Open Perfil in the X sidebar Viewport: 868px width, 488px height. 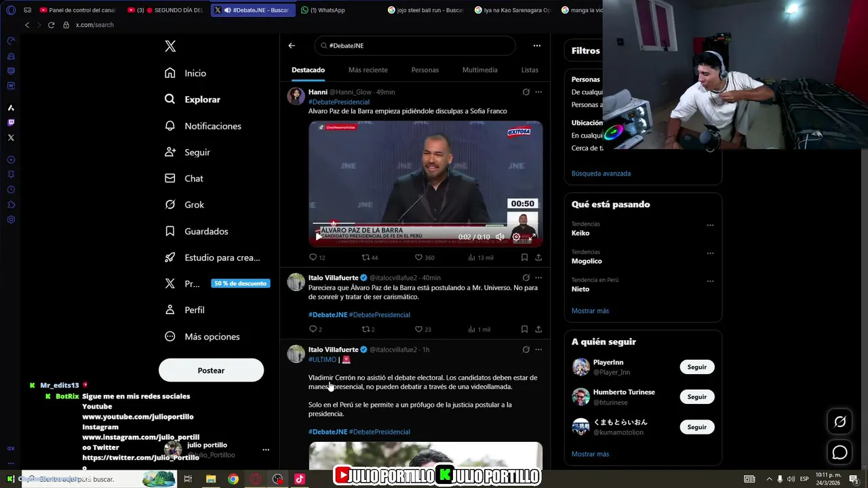(x=184, y=310)
